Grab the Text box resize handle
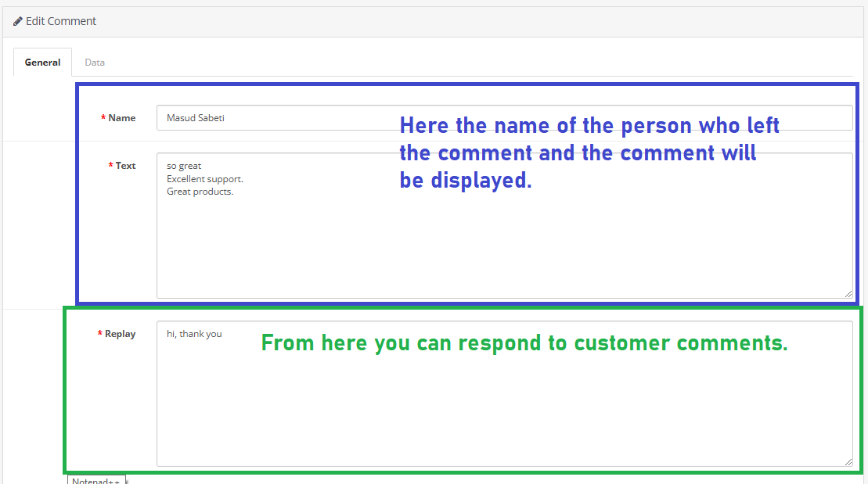 pyautogui.click(x=848, y=294)
